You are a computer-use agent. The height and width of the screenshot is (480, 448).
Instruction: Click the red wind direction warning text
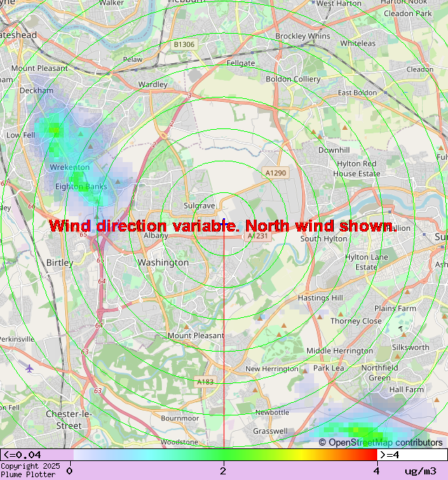coord(222,226)
